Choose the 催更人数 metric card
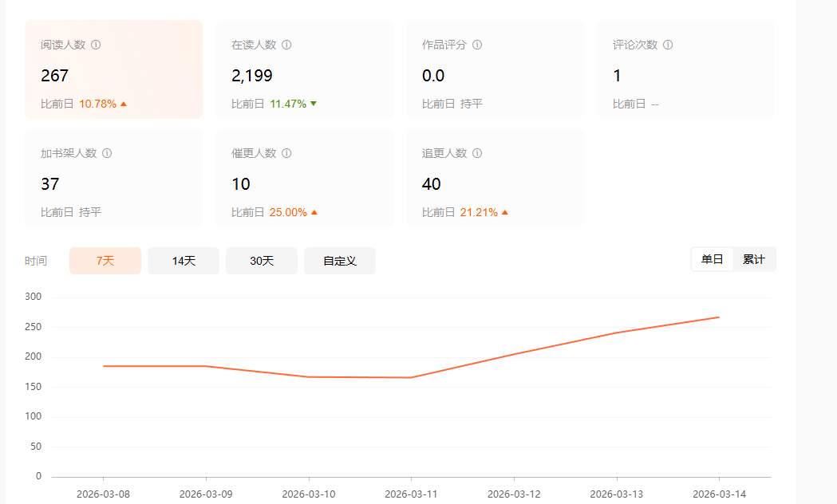Viewport: 837px width, 504px height. coord(304,178)
